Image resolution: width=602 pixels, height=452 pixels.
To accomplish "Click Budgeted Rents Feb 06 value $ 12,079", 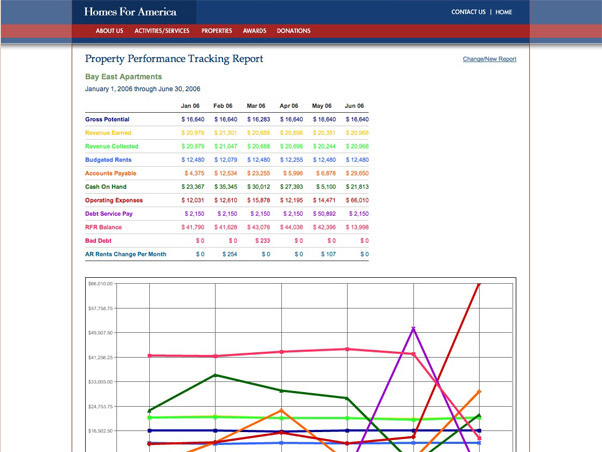I will pyautogui.click(x=225, y=160).
